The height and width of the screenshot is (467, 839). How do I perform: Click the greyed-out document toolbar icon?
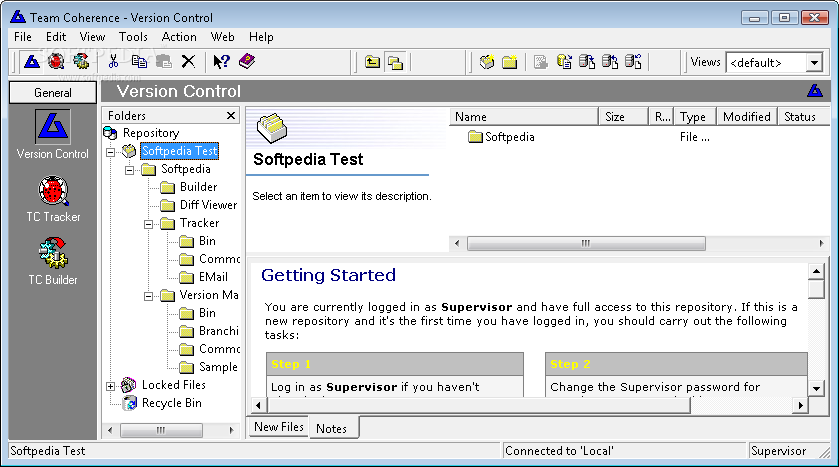pyautogui.click(x=540, y=63)
